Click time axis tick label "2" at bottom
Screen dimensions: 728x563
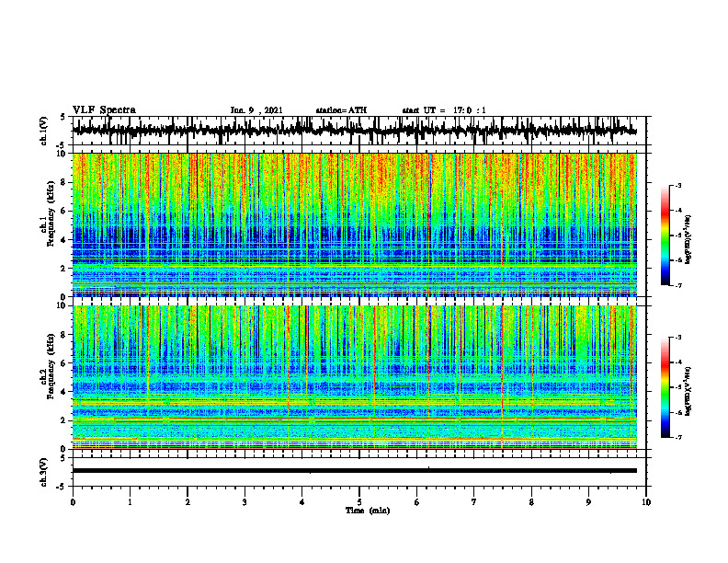pos(188,502)
